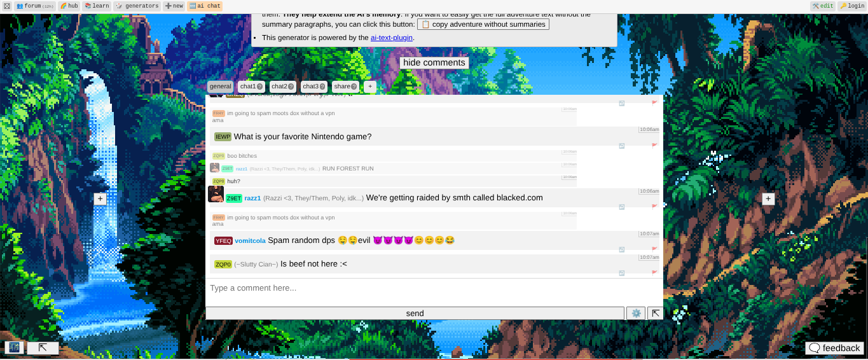Open chat settings gear icon
The height and width of the screenshot is (360, 868).
pos(635,314)
